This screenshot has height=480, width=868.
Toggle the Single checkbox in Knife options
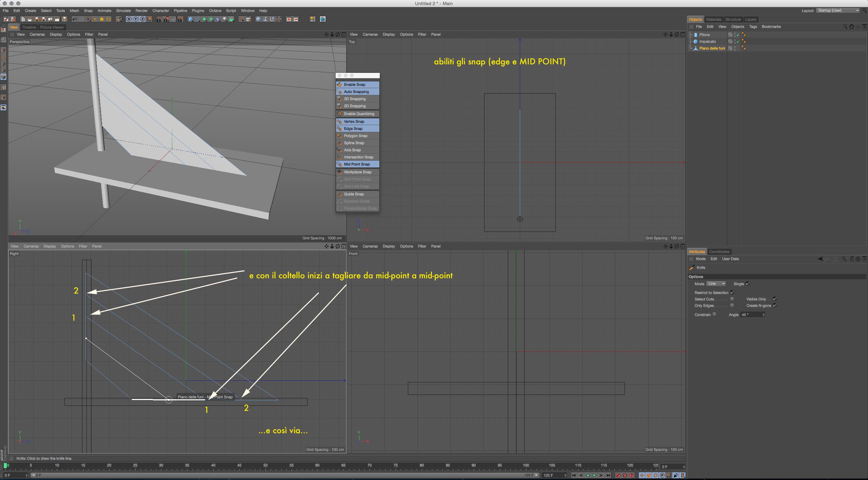coord(748,284)
